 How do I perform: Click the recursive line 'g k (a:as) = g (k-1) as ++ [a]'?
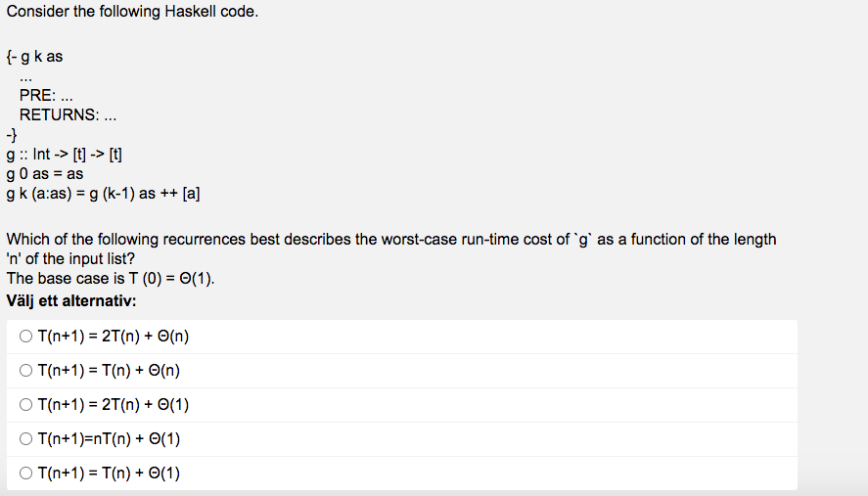(103, 194)
